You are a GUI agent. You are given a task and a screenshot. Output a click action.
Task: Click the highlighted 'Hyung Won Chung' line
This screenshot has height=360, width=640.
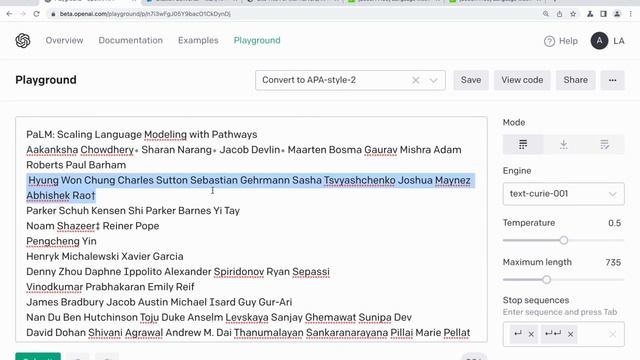coord(249,180)
